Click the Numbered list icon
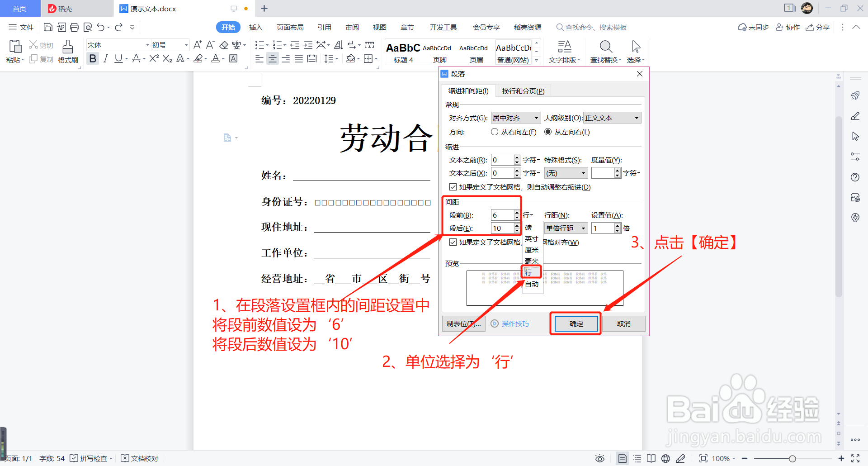This screenshot has height=466, width=868. [x=278, y=45]
